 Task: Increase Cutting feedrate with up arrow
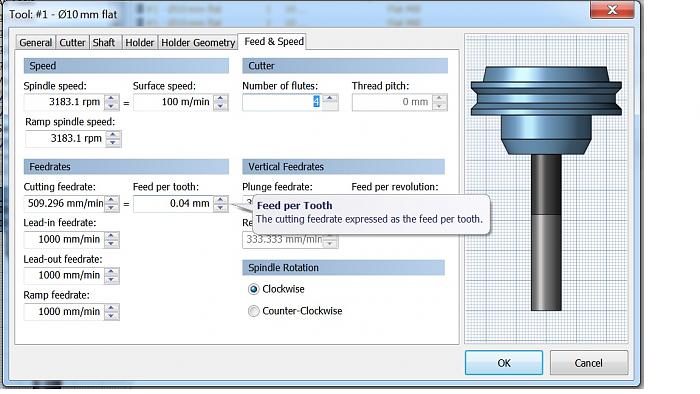112,200
